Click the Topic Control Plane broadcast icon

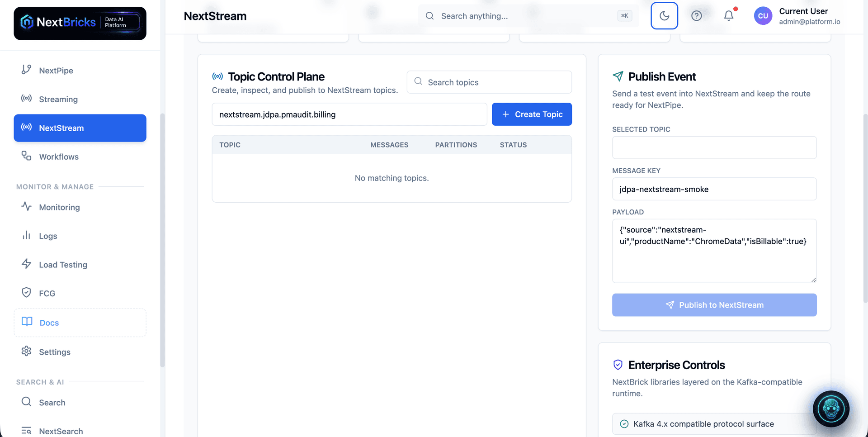(x=217, y=76)
